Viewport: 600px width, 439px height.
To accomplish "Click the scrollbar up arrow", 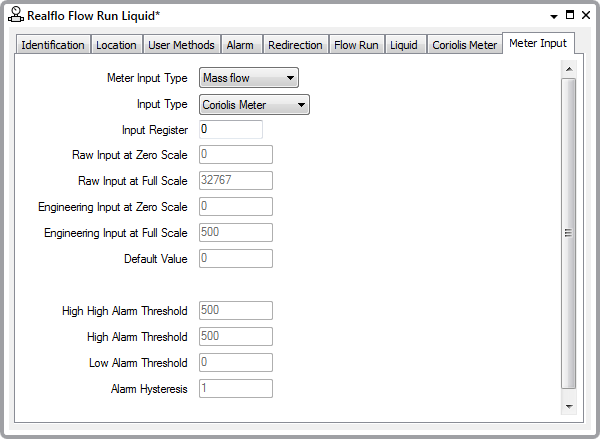I will tap(569, 69).
